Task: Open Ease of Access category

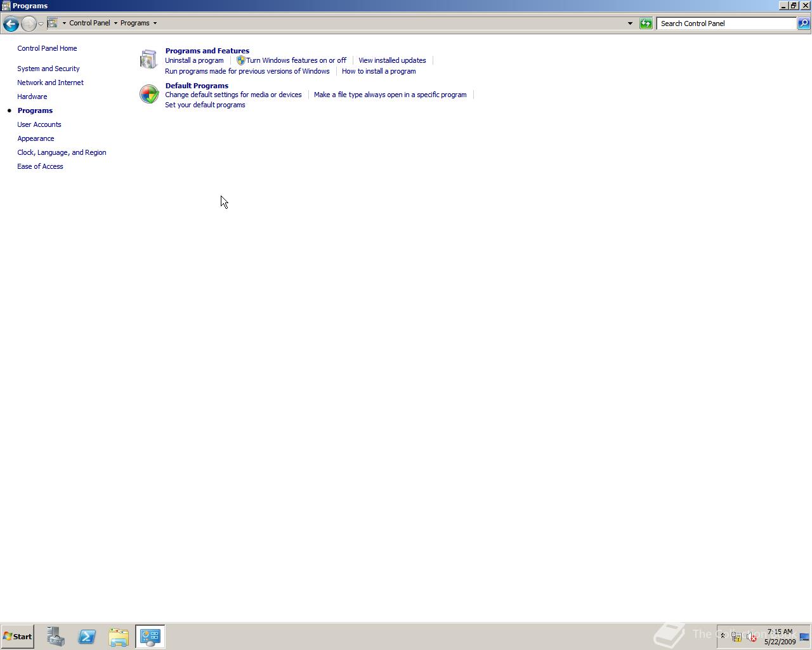Action: pos(40,166)
